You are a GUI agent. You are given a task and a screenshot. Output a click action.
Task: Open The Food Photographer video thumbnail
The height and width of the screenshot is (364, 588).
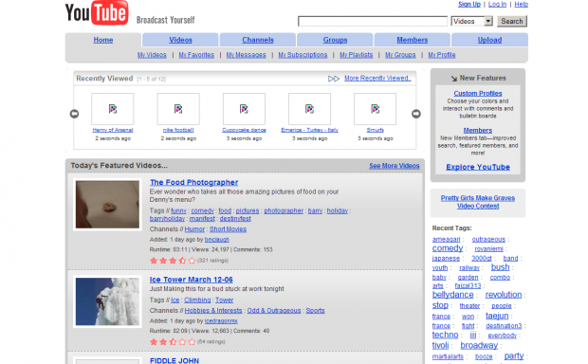[x=107, y=205]
